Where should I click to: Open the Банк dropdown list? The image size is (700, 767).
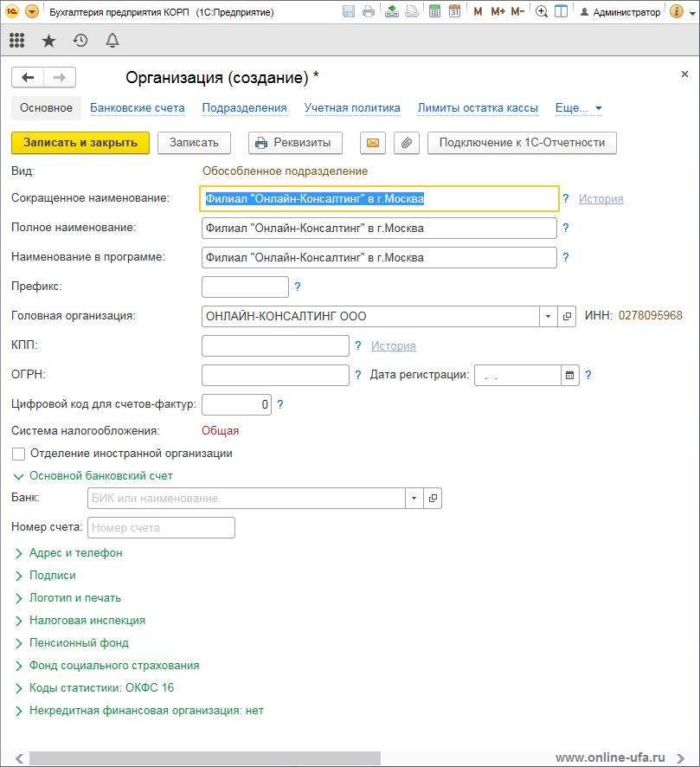point(414,499)
